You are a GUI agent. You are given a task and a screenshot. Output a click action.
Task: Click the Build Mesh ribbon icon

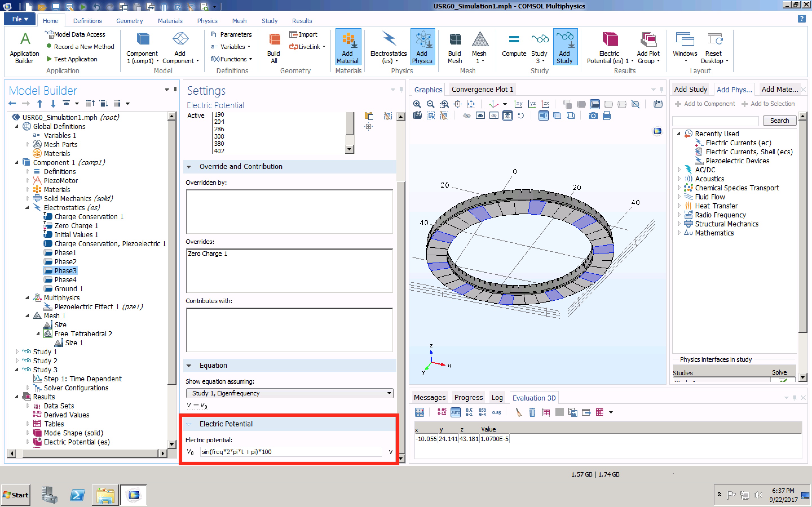pos(455,47)
